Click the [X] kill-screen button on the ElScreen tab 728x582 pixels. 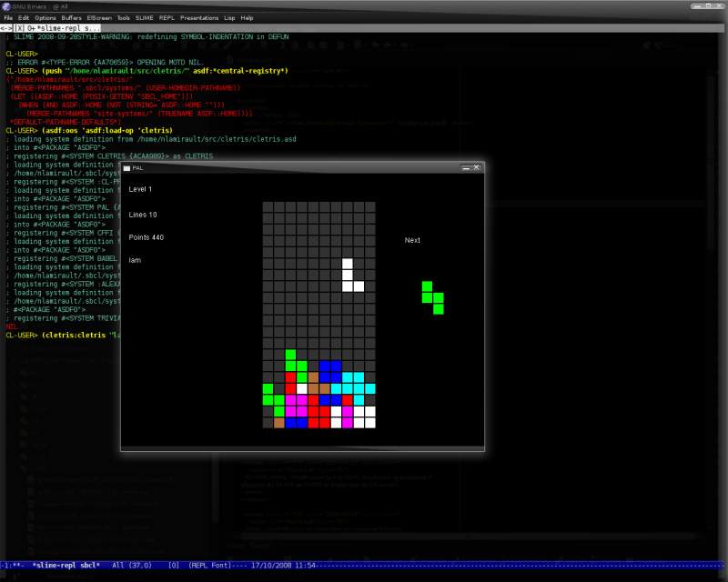coord(19,28)
